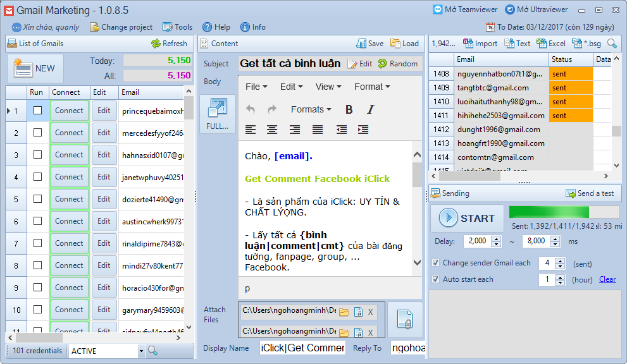627x364 pixels.
Task: Import recipients from Text file
Action: (517, 44)
